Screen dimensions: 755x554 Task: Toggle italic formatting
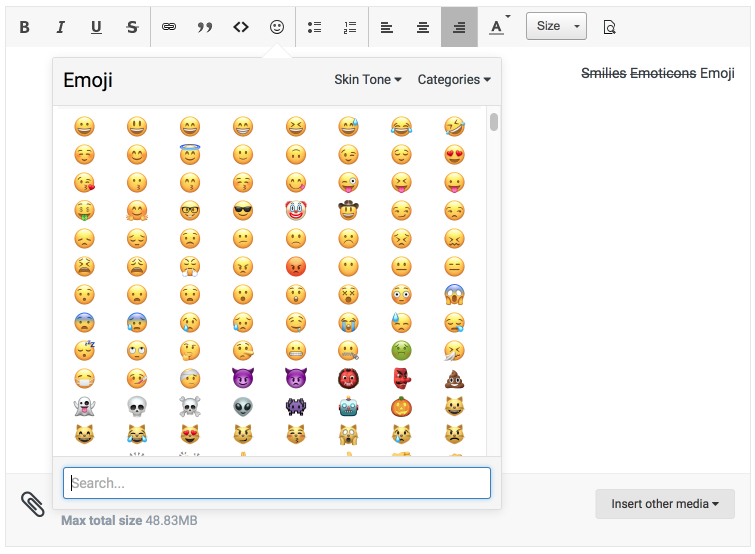click(x=60, y=27)
